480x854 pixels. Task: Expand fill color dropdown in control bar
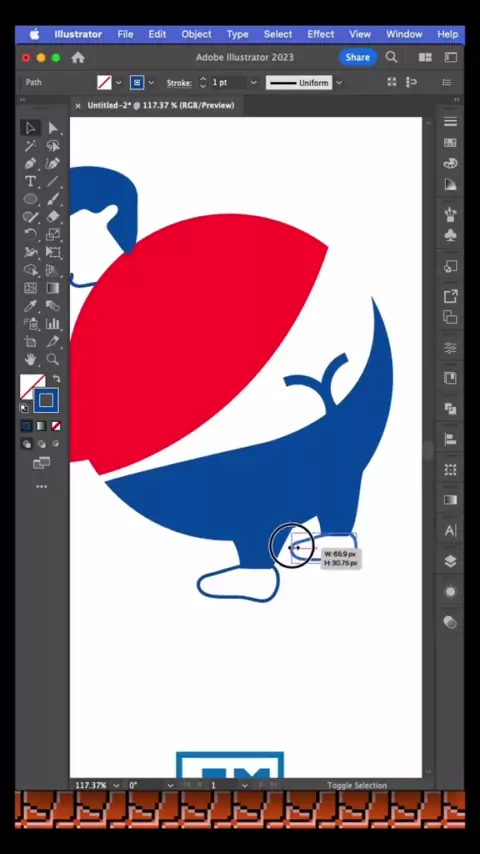[x=118, y=82]
